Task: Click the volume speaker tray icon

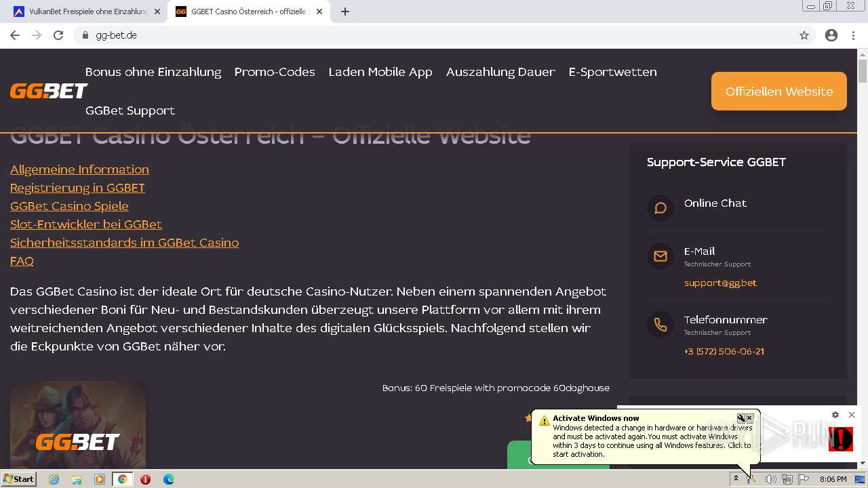Action: pyautogui.click(x=770, y=479)
